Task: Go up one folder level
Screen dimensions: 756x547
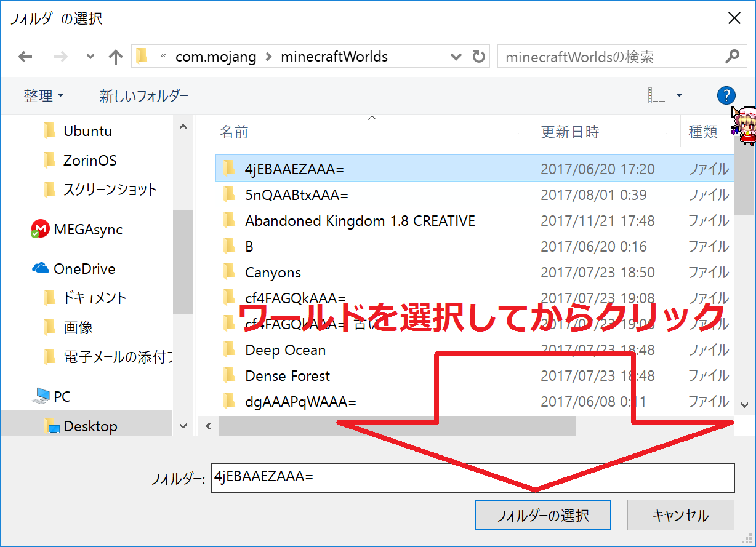Action: tap(116, 57)
